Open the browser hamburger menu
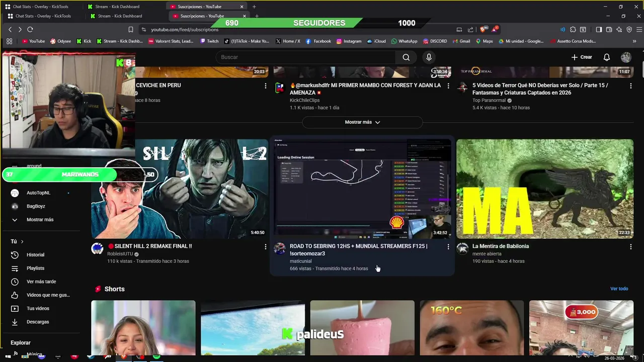This screenshot has height=362, width=644. [x=638, y=30]
